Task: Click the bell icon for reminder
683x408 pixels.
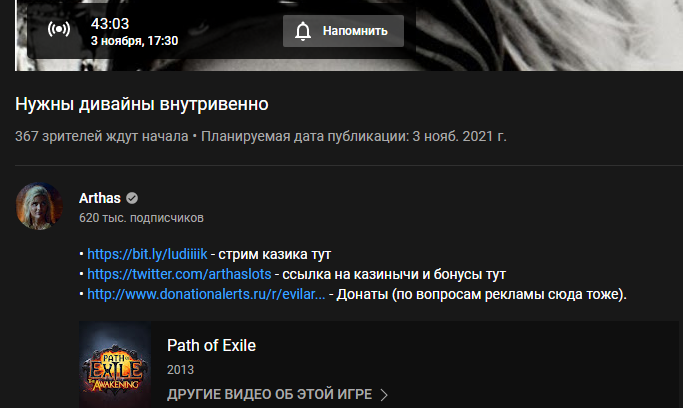Action: [x=303, y=31]
